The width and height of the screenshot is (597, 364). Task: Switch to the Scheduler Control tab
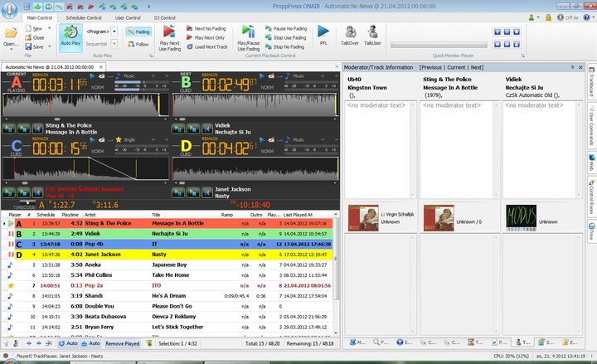click(x=83, y=17)
